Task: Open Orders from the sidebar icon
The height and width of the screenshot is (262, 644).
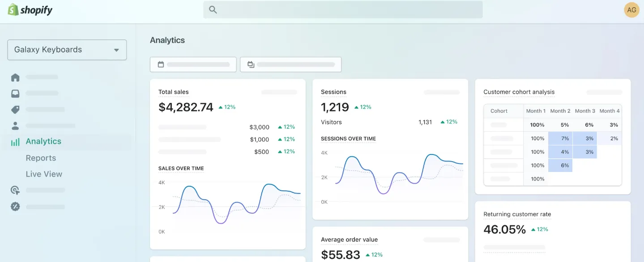Action: pos(15,93)
